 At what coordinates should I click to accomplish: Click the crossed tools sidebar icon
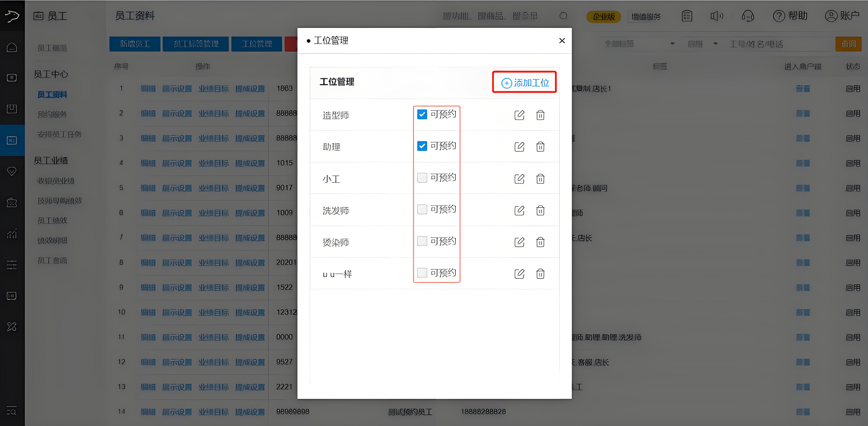pos(12,327)
